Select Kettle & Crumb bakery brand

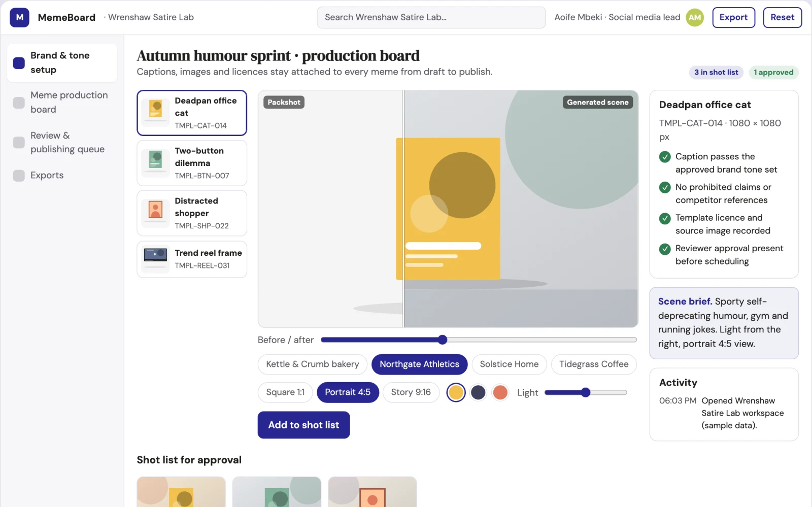point(313,364)
